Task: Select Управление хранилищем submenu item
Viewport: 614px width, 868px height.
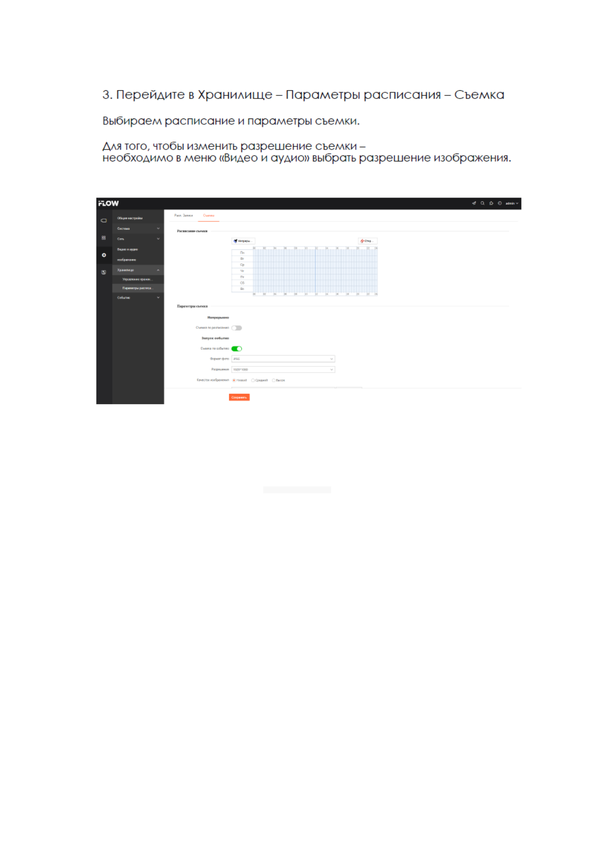Action: pyautogui.click(x=138, y=279)
